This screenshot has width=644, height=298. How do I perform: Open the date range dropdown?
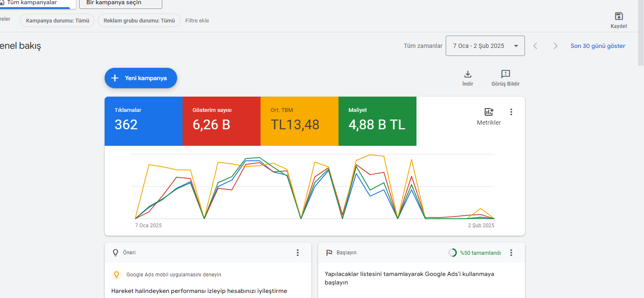(x=485, y=46)
